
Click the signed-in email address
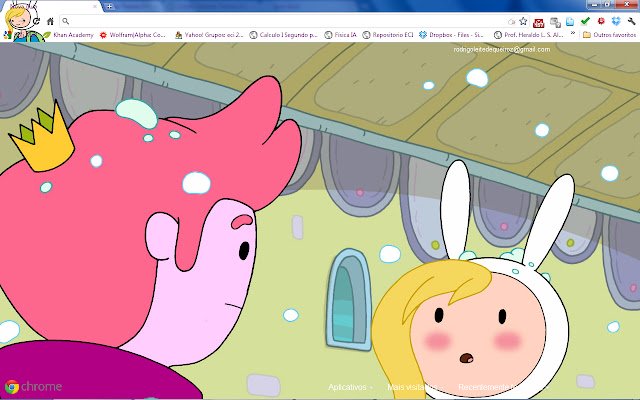502,49
